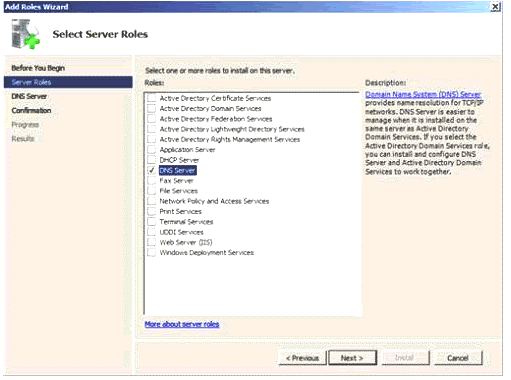The width and height of the screenshot is (511, 380).
Task: Select the Print Services checkbox
Action: 151,211
